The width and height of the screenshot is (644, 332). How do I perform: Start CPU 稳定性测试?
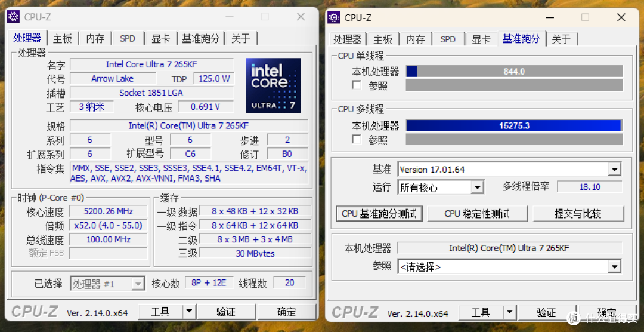pyautogui.click(x=477, y=214)
